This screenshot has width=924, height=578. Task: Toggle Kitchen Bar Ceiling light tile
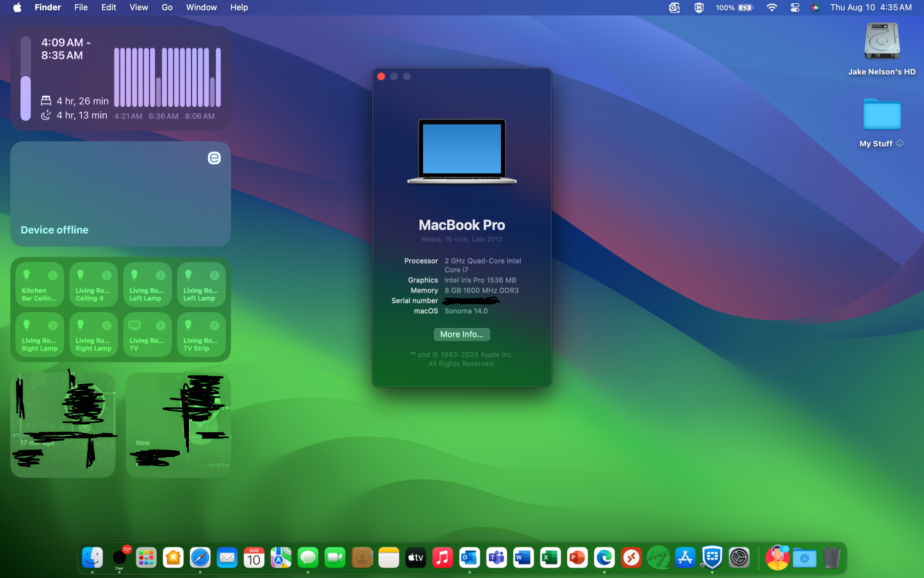click(x=40, y=285)
